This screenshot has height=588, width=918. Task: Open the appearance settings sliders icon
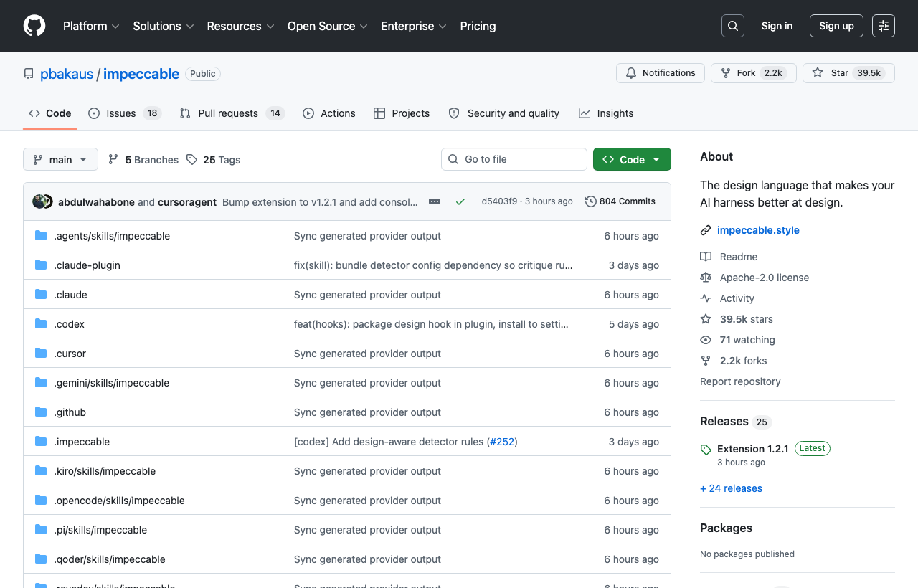coord(884,26)
